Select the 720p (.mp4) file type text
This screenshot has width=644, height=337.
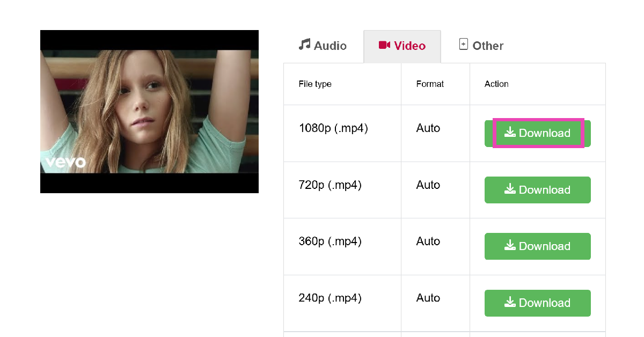pos(330,185)
